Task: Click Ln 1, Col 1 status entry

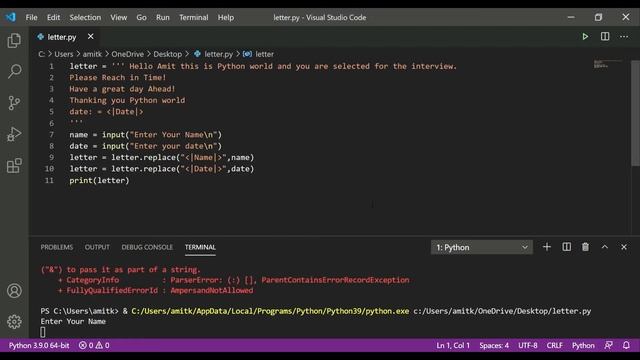Action: click(x=453, y=345)
